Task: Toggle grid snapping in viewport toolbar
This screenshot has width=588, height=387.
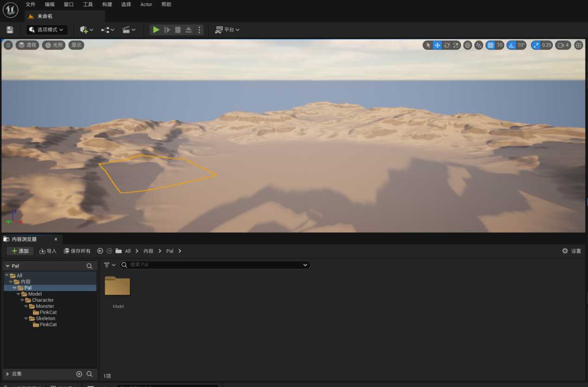Action: click(x=491, y=45)
